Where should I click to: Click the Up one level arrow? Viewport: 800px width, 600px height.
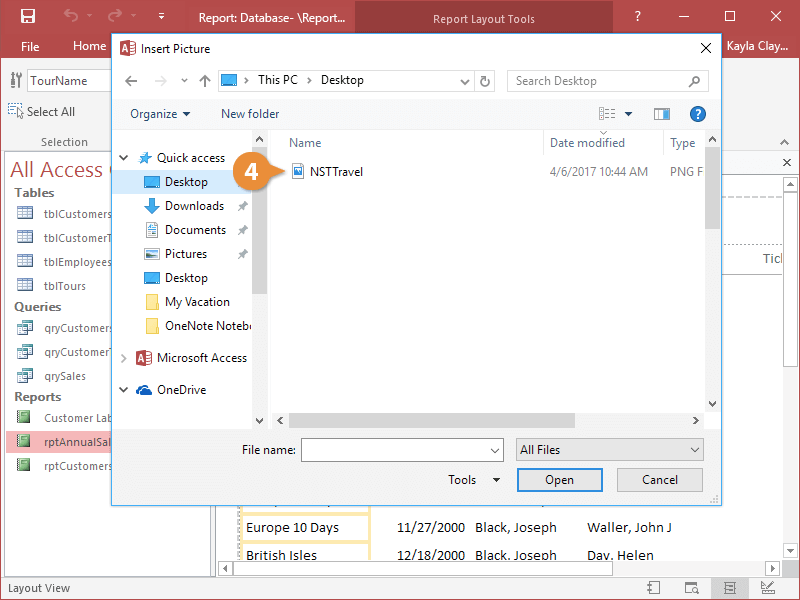point(205,81)
